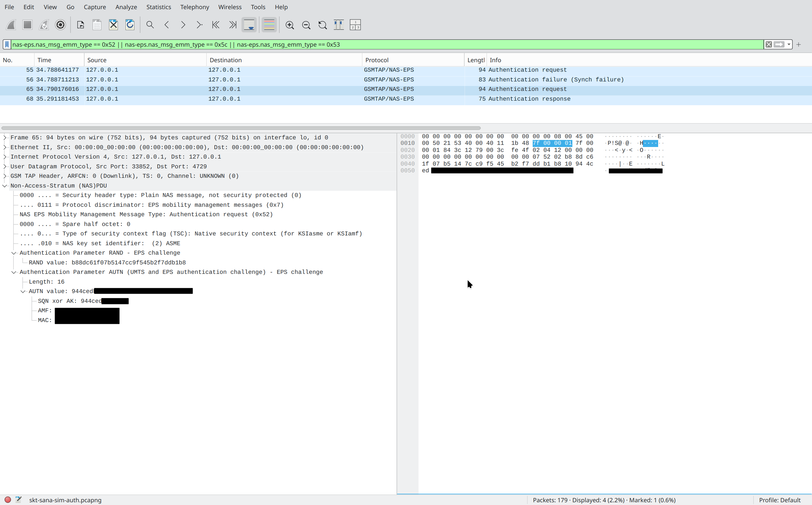
Task: Zoom in on packet text
Action: [290, 25]
